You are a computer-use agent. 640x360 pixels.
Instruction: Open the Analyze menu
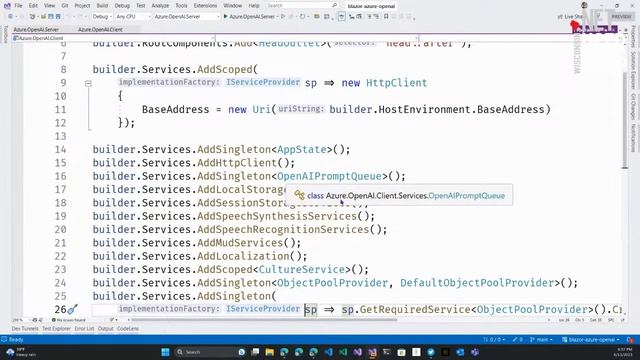click(x=160, y=6)
